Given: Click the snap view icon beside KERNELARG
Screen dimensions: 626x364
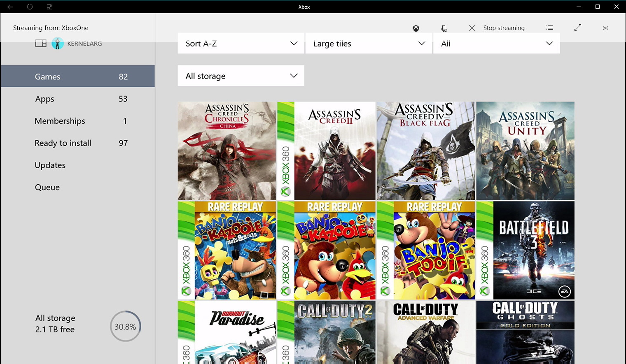Looking at the screenshot, I should coord(41,43).
